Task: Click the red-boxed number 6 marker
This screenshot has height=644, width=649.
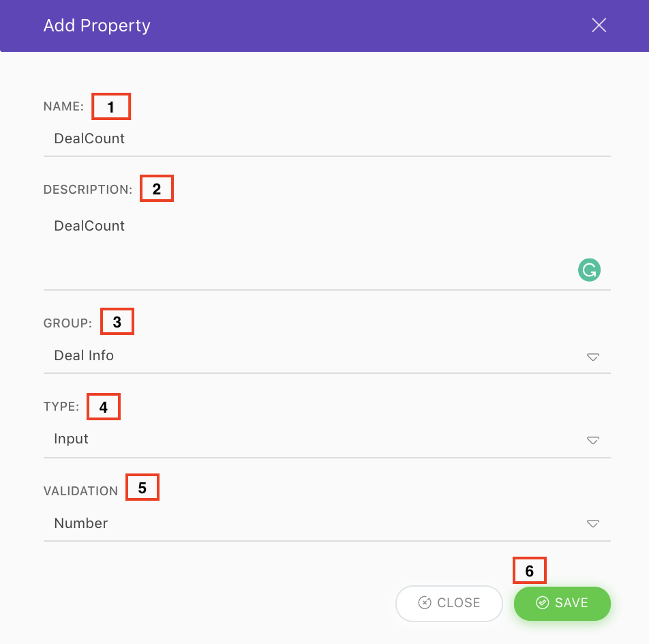Action: (530, 571)
